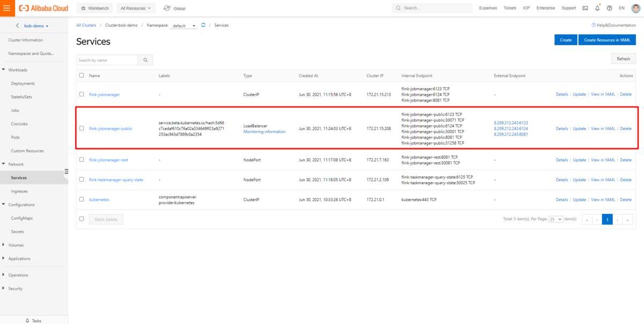Open ConfigMaps in sidebar
Screen dimensions: 644x324
(21, 218)
